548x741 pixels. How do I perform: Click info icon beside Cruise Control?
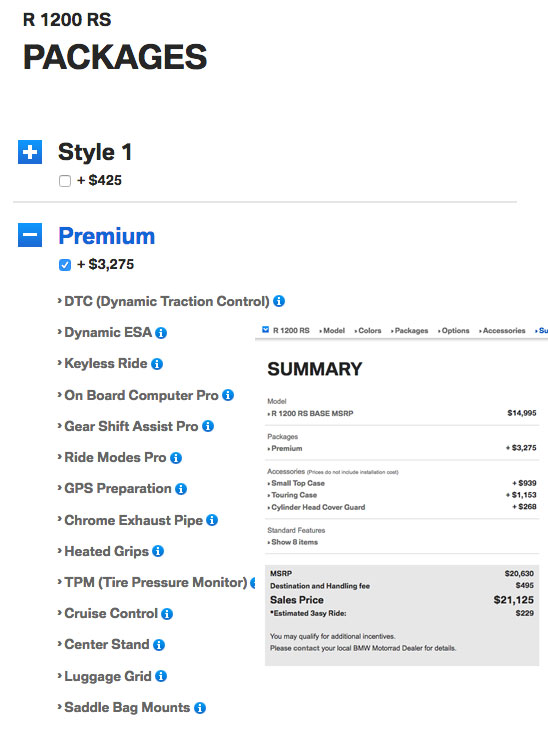[x=167, y=614]
